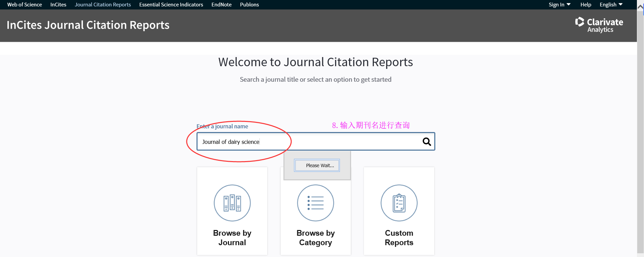Click 'Search a journal title' subtitle text

click(x=316, y=79)
